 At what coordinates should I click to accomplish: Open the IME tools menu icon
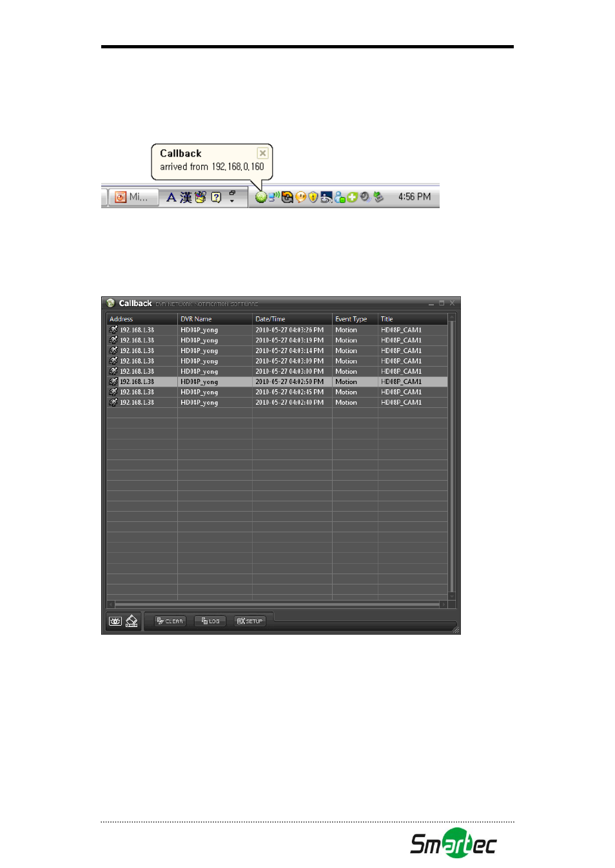tap(200, 197)
